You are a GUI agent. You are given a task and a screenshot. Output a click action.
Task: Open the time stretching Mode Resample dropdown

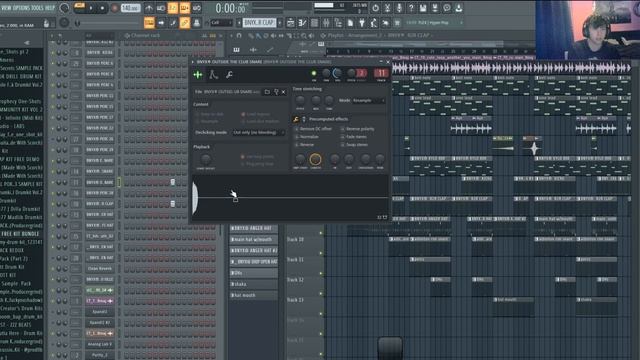tap(368, 100)
